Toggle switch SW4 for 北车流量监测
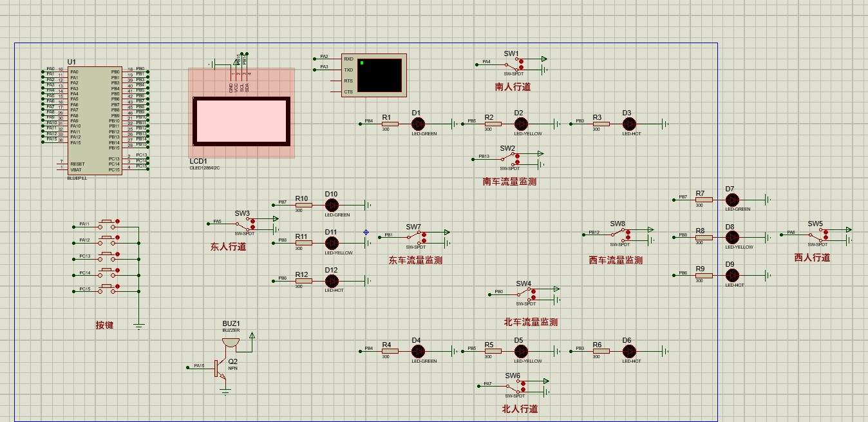Viewport: 868px width, 422px height. click(x=525, y=294)
